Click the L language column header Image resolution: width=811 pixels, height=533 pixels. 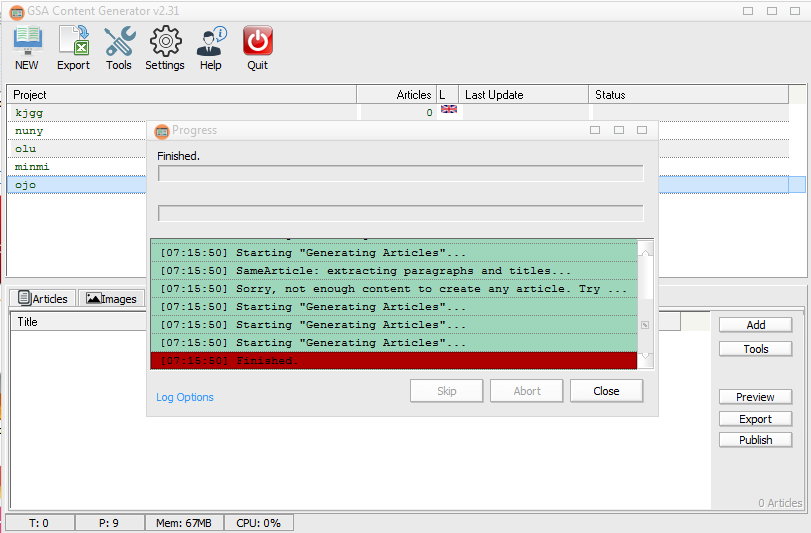point(447,95)
